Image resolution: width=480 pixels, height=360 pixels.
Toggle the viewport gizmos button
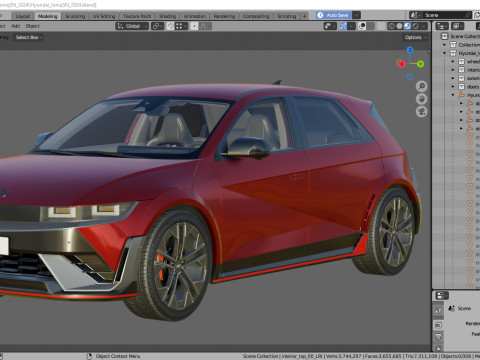tap(343, 26)
